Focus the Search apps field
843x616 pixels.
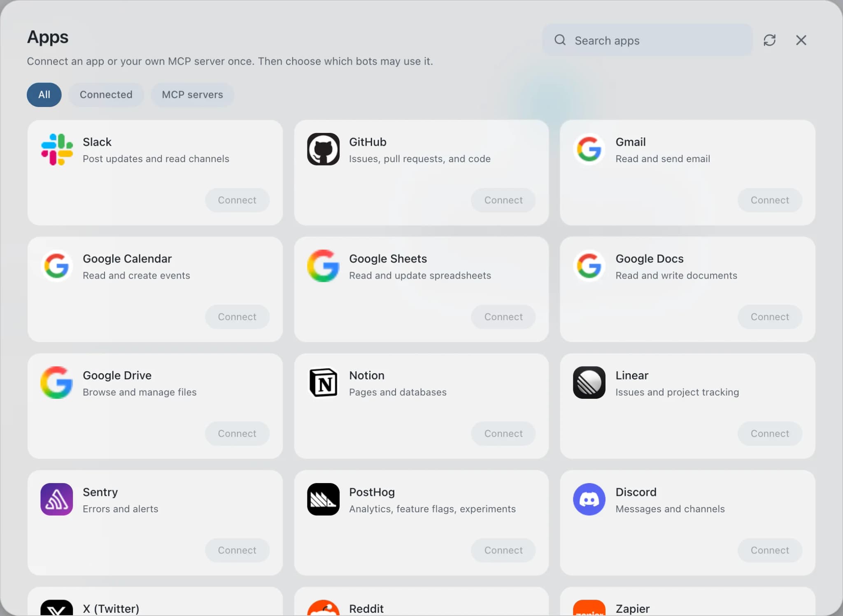[647, 40]
